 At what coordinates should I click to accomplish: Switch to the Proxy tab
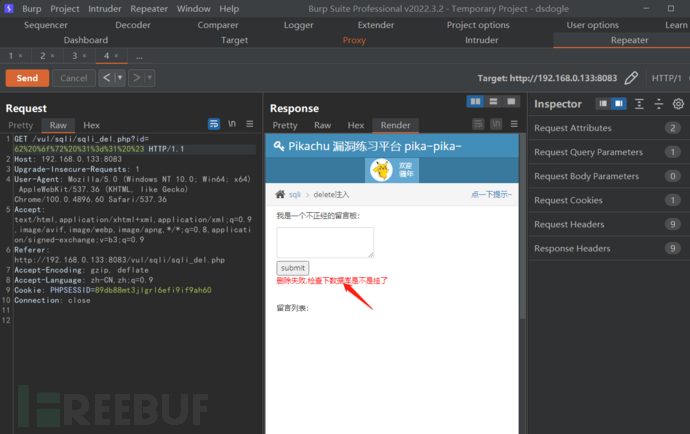coord(354,40)
